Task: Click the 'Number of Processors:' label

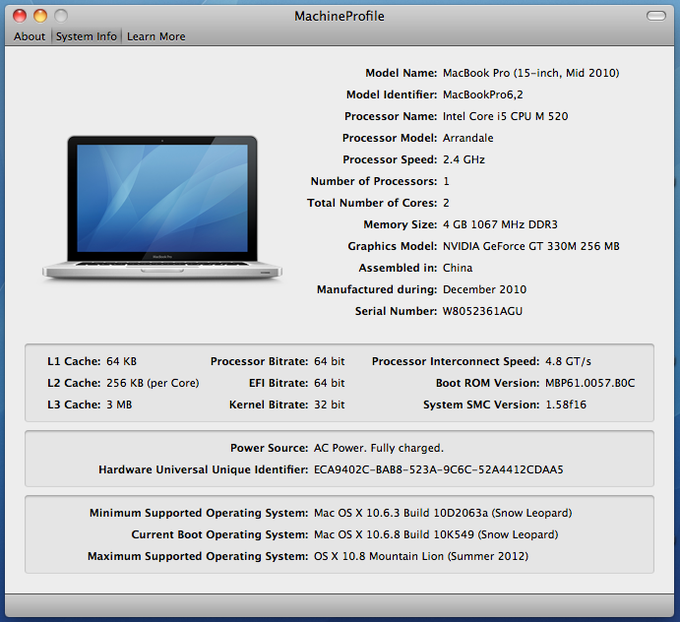Action: (x=374, y=181)
